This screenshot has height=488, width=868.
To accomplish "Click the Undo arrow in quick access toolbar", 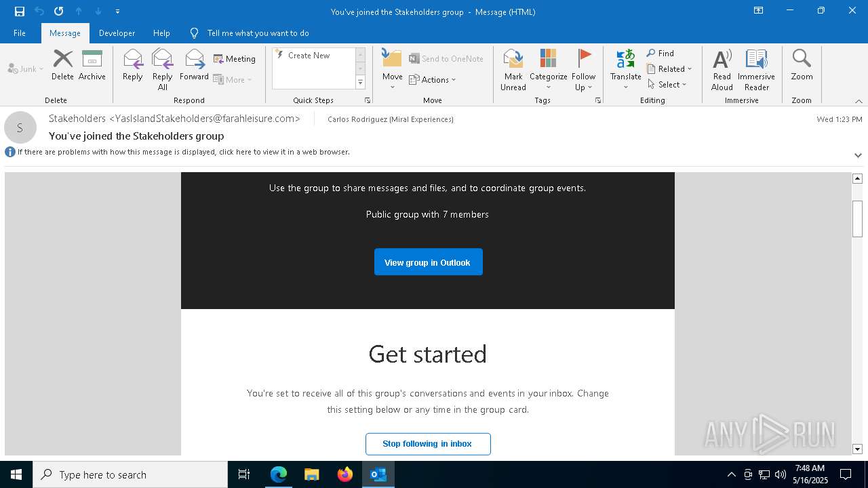I will click(x=39, y=12).
